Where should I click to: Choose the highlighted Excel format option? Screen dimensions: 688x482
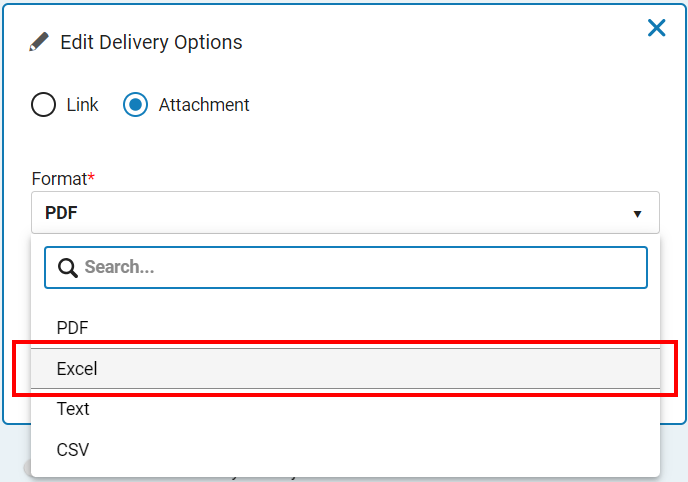coord(345,368)
